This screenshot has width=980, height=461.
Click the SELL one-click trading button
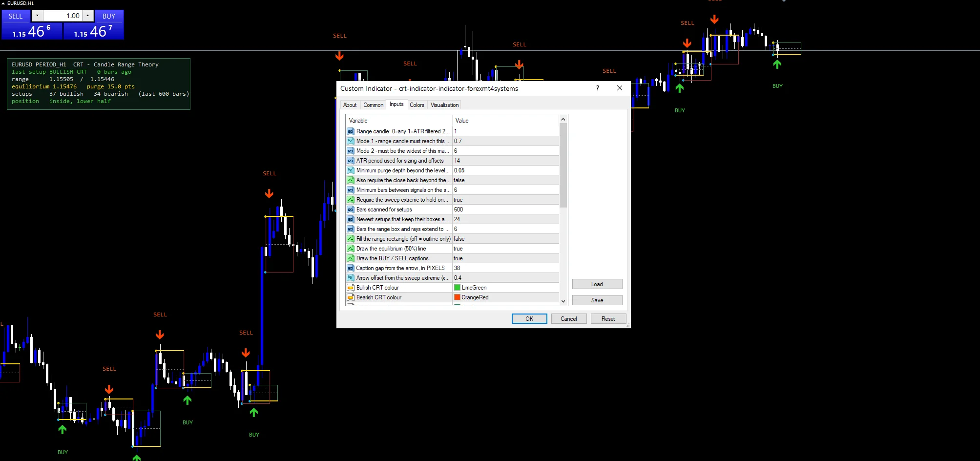[x=16, y=16]
